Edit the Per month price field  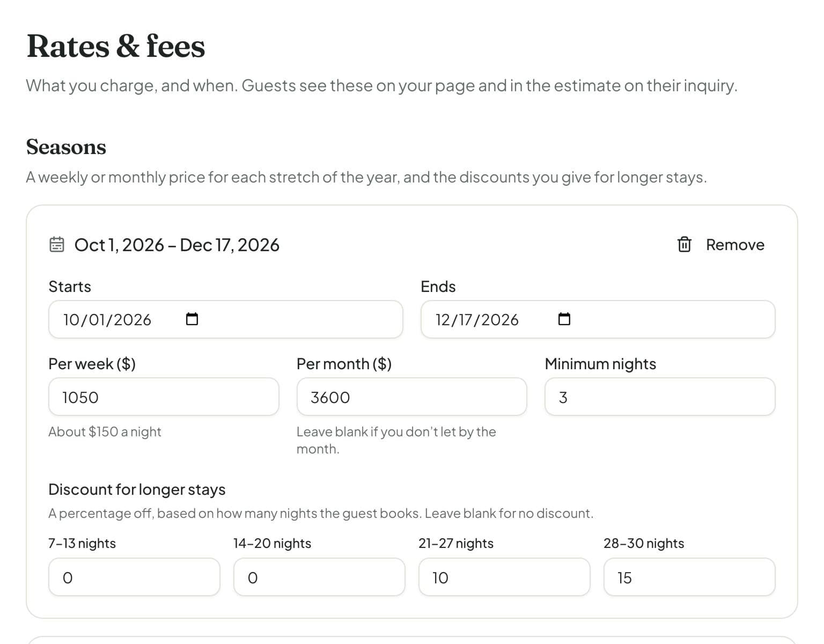pos(411,397)
